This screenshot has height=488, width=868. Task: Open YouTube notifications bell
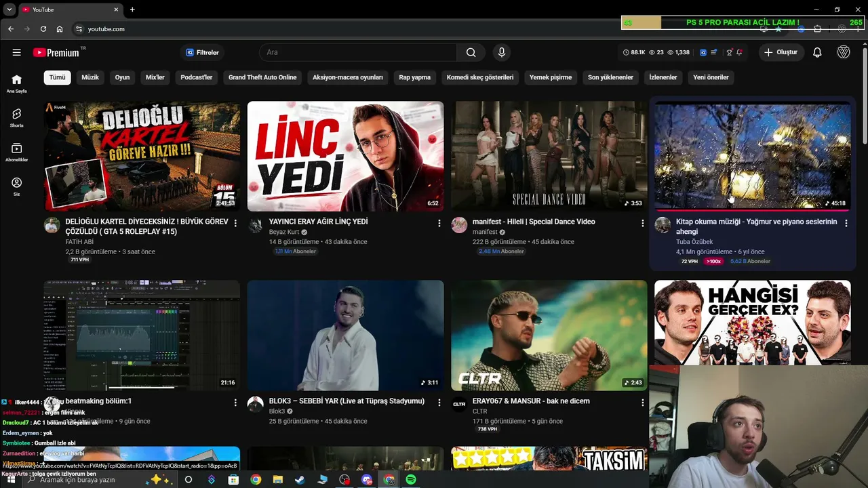[817, 52]
